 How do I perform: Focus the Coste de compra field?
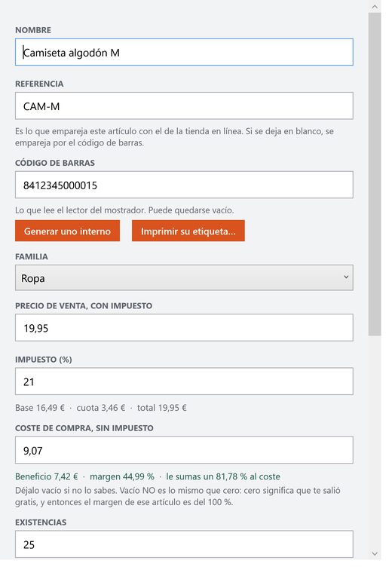(184, 450)
